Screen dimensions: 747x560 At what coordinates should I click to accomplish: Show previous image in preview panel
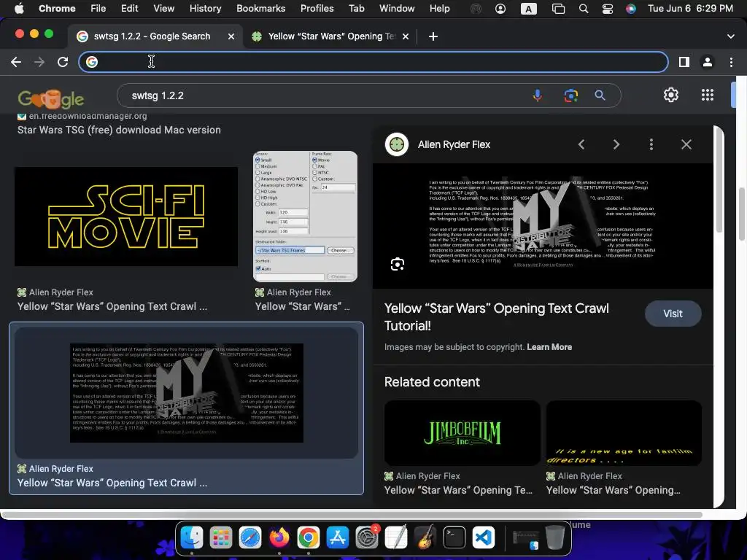tap(581, 144)
